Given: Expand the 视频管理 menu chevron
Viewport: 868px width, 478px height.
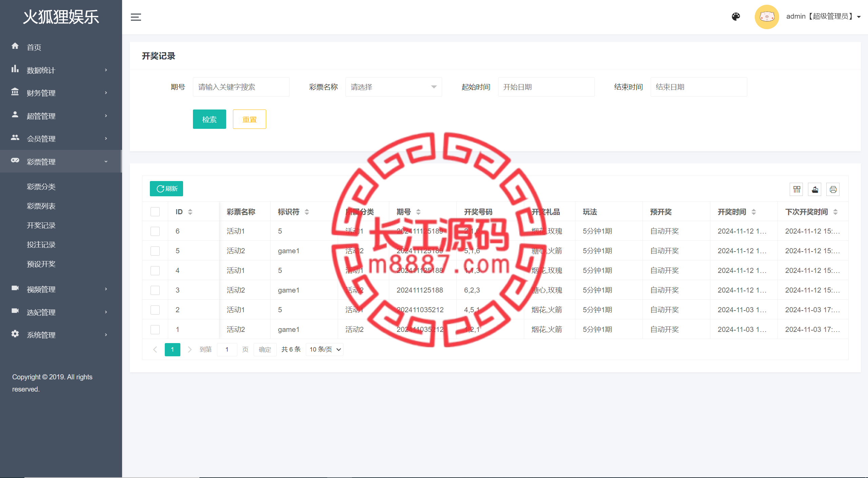Looking at the screenshot, I should 106,289.
